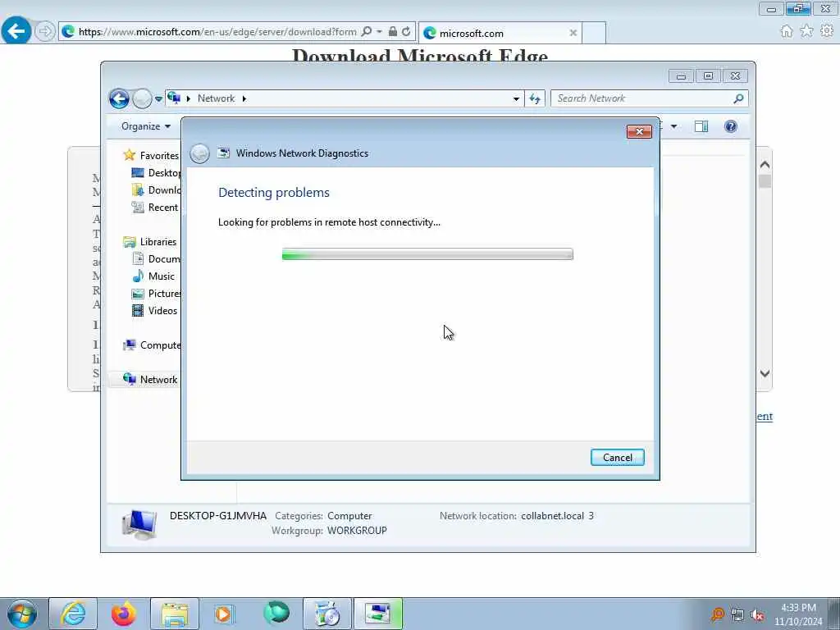Open IE favorites star icon
This screenshot has width=840, height=630.
pyautogui.click(x=807, y=31)
